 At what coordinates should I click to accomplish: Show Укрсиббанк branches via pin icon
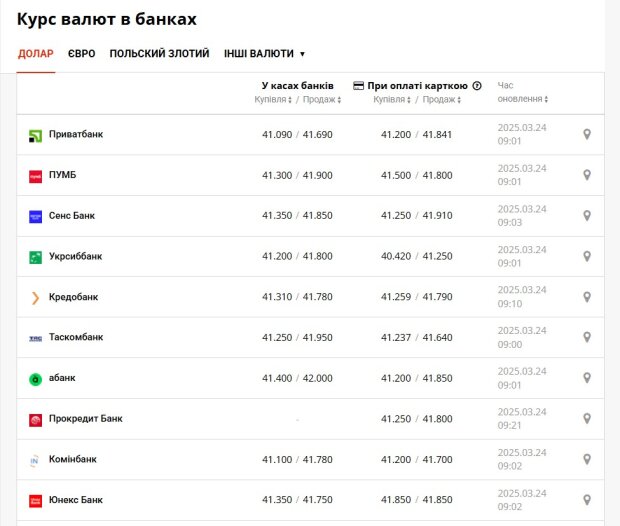point(587,256)
